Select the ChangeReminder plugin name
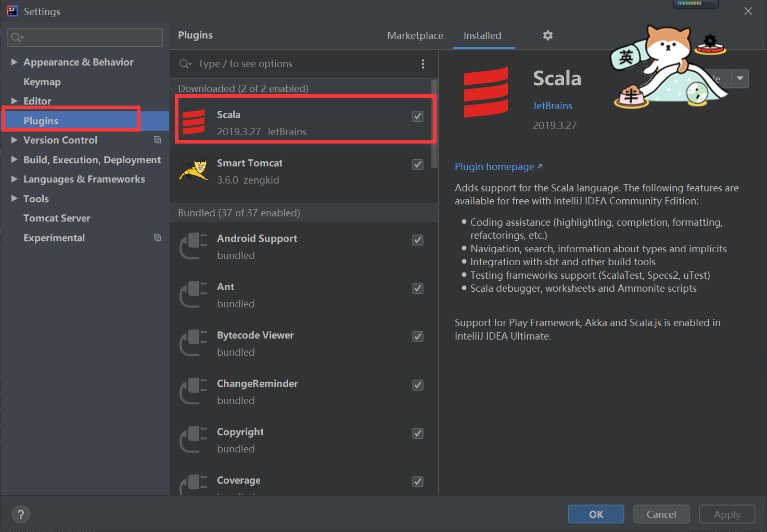 click(258, 383)
